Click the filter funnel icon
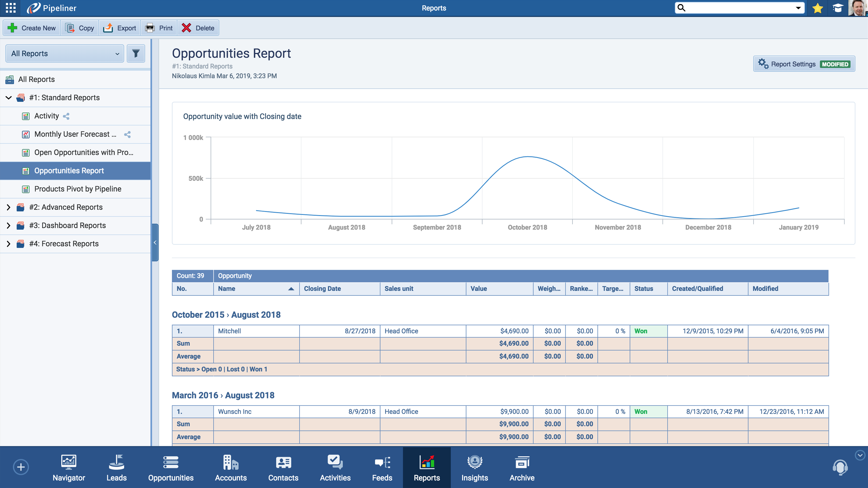This screenshot has width=868, height=488. [x=136, y=53]
